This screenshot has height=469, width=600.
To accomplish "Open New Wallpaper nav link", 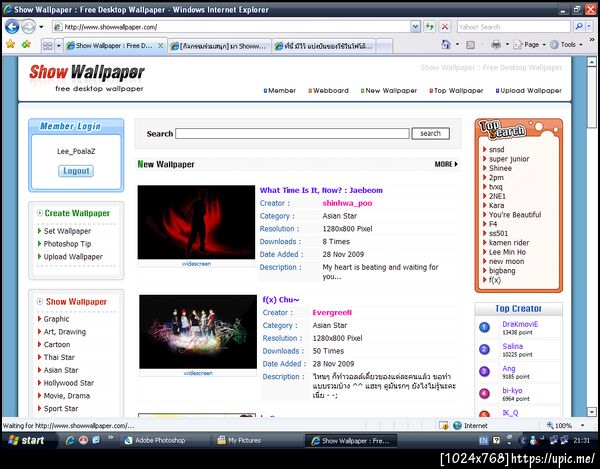I will click(389, 91).
